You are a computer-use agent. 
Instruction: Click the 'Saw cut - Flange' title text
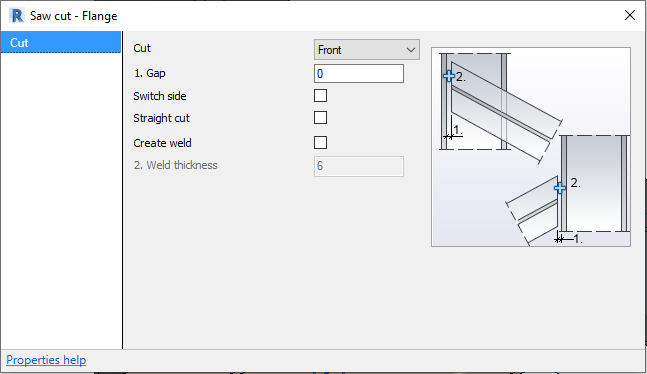pos(73,16)
